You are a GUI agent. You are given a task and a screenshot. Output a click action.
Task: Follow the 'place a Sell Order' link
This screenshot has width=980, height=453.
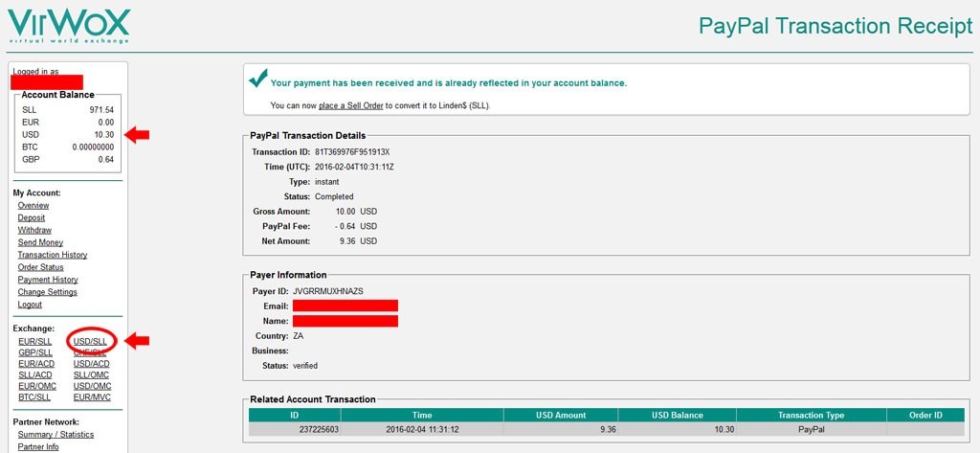(350, 105)
